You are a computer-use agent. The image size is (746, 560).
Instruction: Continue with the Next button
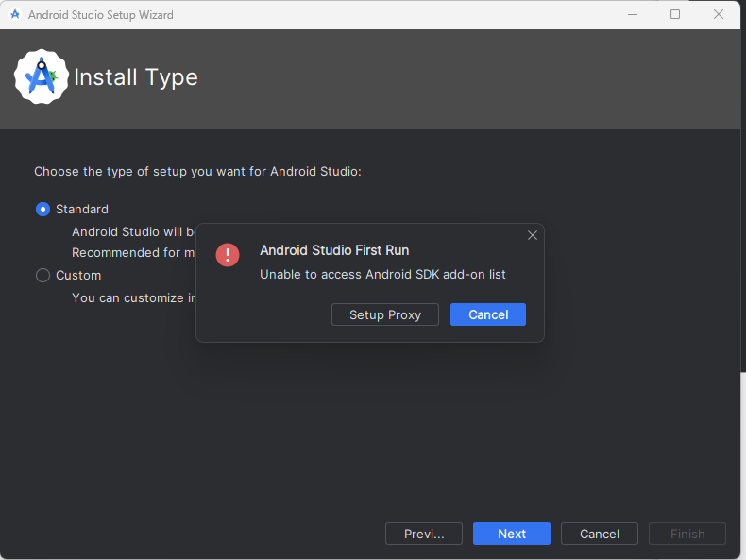pyautogui.click(x=512, y=534)
